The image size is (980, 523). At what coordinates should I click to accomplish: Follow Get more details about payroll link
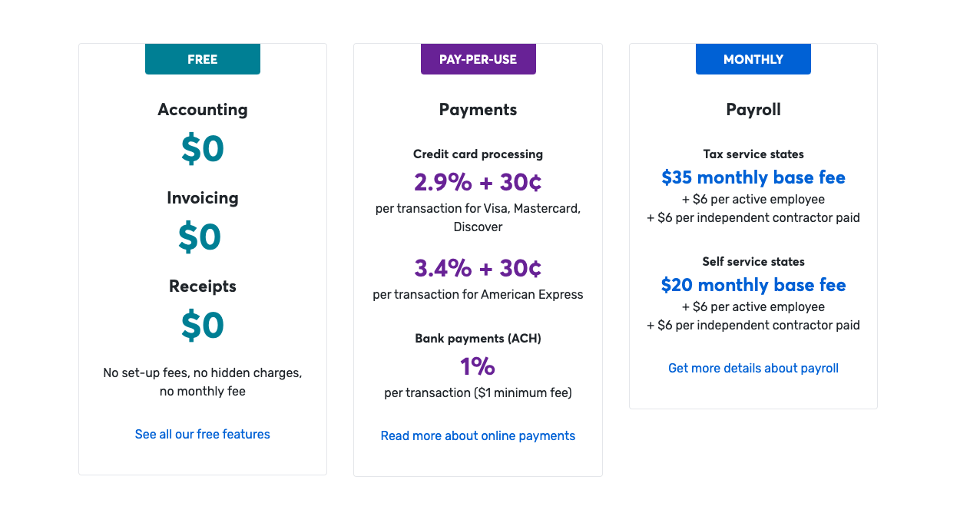point(753,368)
